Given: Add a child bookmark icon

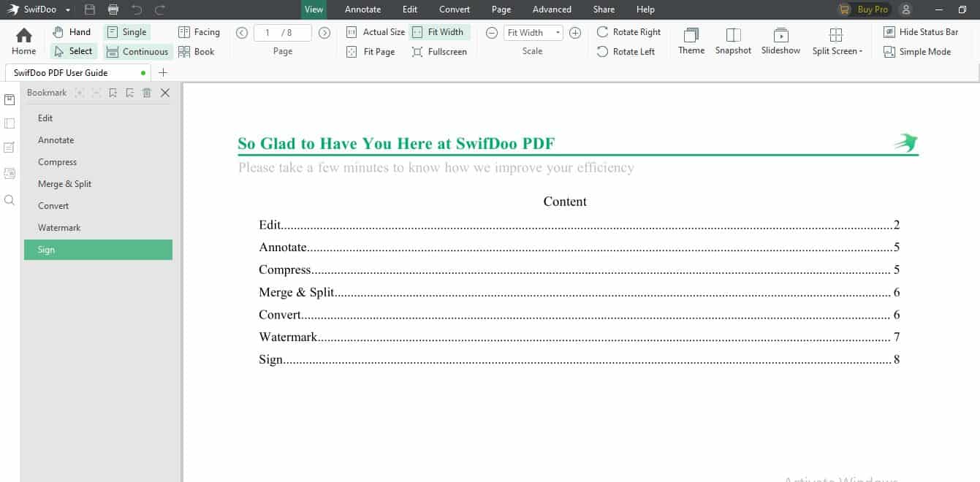Looking at the screenshot, I should (129, 93).
